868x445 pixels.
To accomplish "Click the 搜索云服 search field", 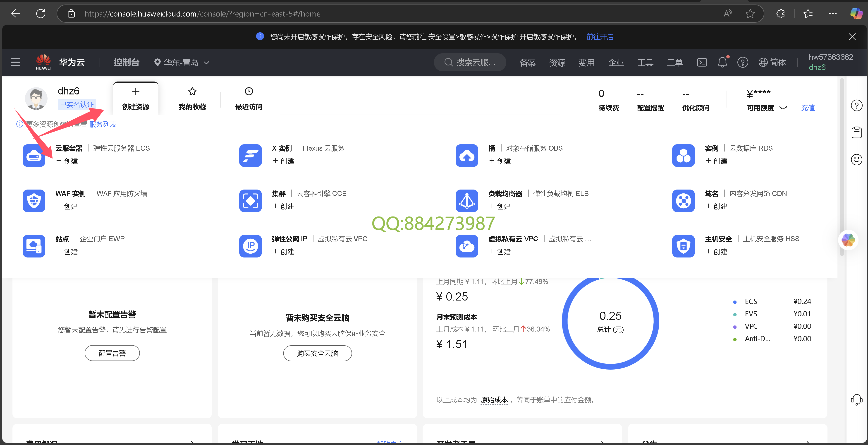I will pos(470,62).
